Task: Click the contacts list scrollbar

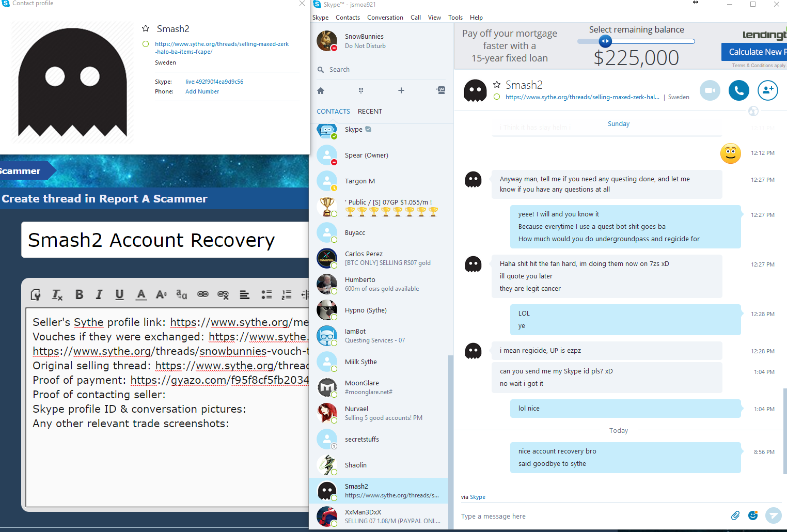Action: tap(451, 442)
